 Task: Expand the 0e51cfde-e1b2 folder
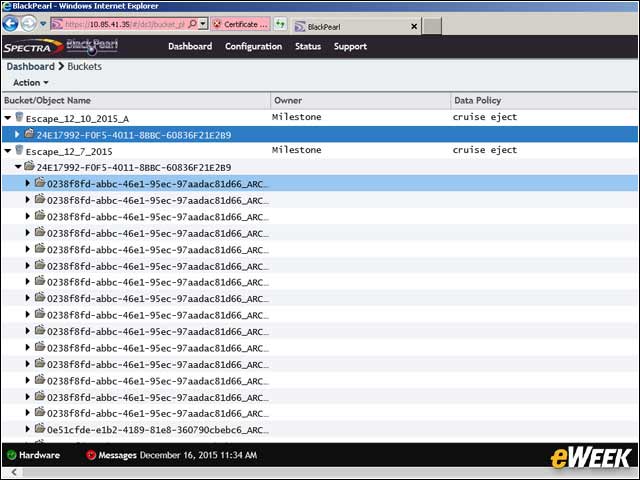point(27,429)
